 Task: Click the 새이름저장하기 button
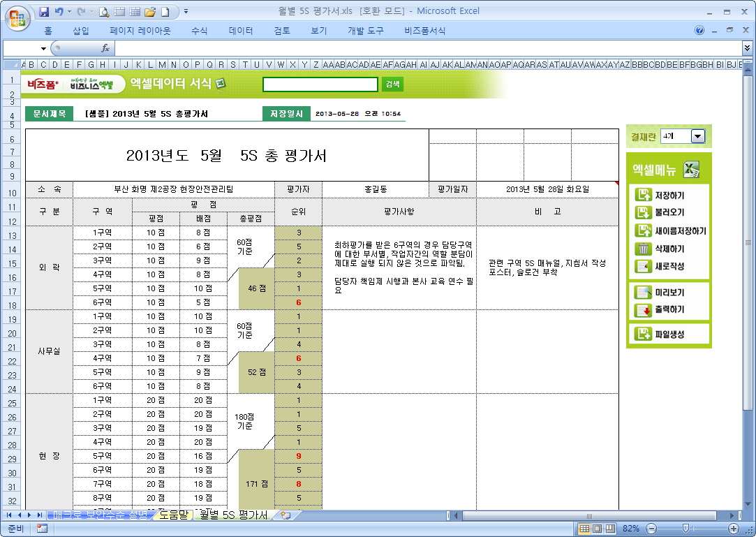(x=670, y=230)
